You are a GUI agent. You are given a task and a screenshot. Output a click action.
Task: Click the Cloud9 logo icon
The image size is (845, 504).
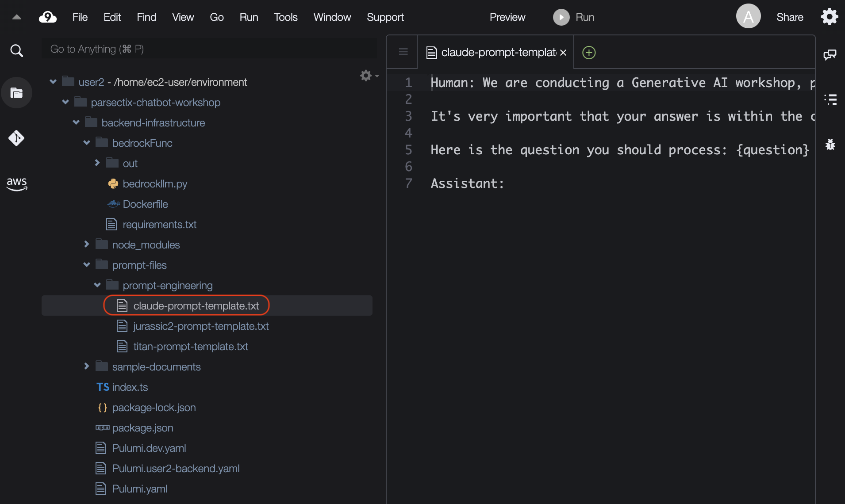tap(47, 17)
